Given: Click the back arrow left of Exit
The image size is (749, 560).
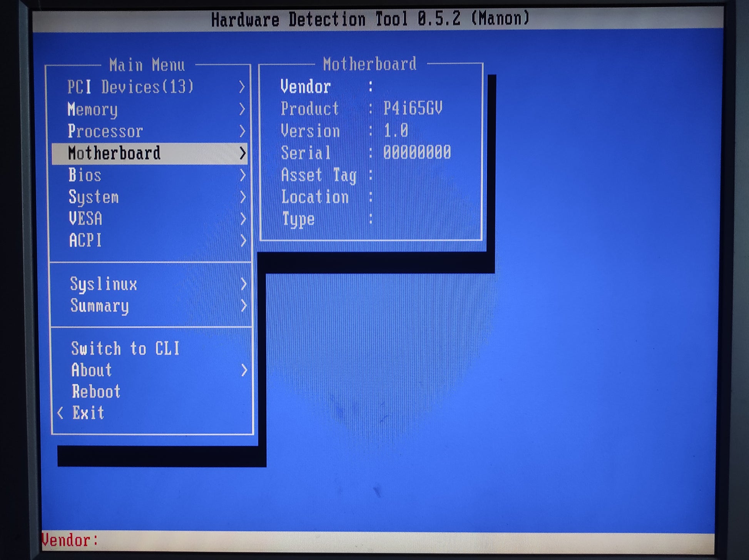Looking at the screenshot, I should [60, 413].
